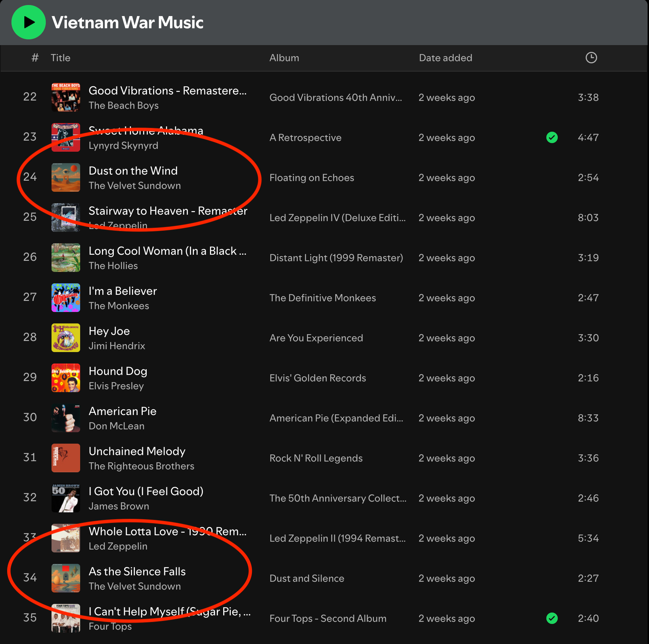Select track As the Silence Falls

coord(137,571)
